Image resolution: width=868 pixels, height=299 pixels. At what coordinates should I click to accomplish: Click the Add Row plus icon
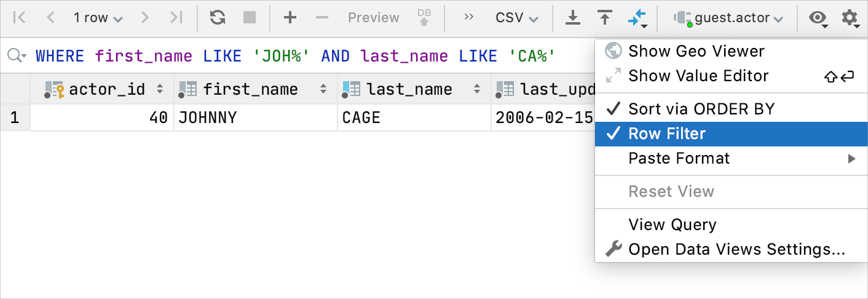pyautogui.click(x=290, y=18)
